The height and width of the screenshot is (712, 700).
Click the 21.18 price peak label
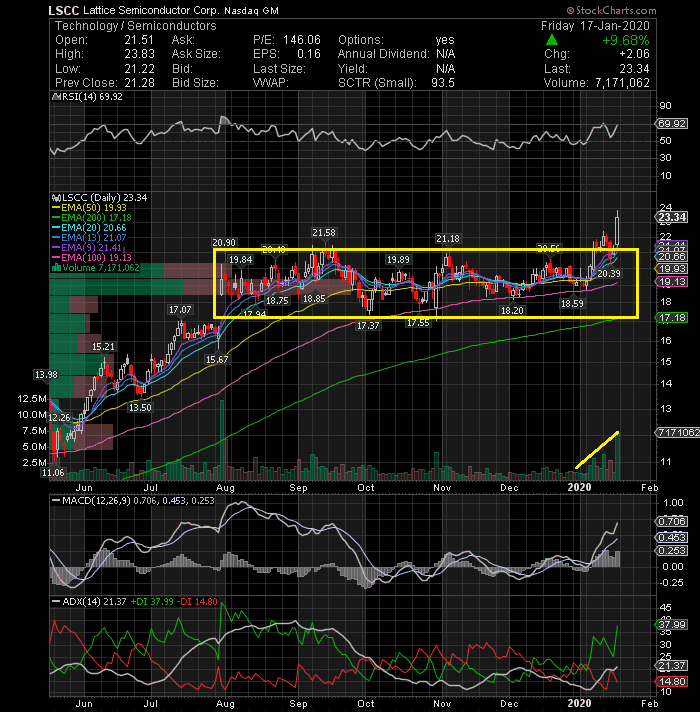click(x=448, y=238)
